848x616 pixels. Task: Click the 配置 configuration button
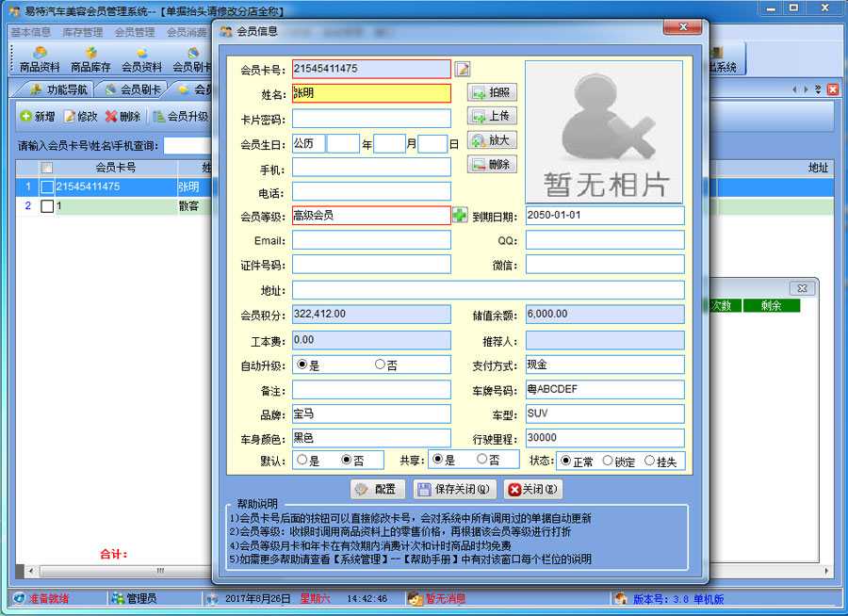click(377, 490)
